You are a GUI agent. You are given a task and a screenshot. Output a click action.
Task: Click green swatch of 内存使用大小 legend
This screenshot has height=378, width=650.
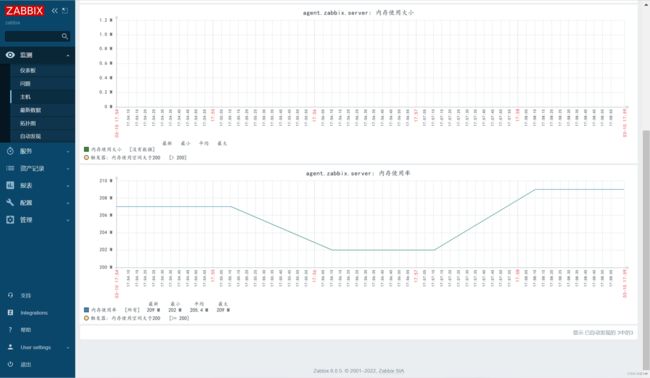[x=86, y=149]
